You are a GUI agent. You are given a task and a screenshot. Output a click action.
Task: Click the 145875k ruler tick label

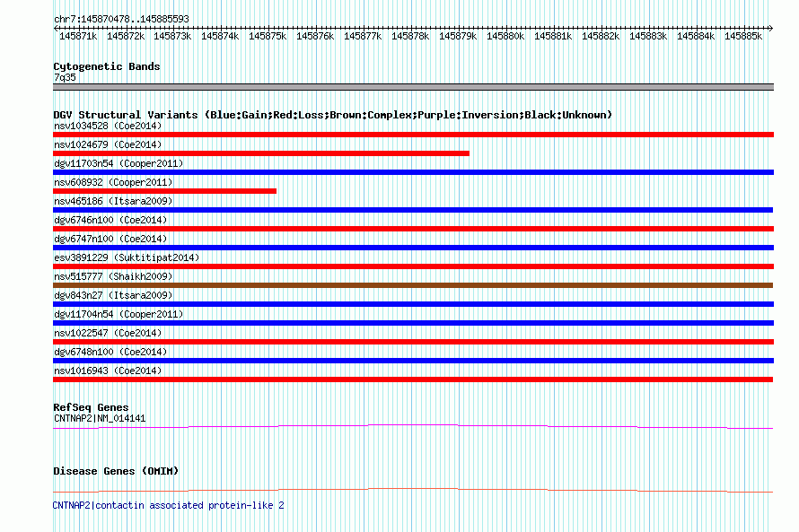coord(268,36)
